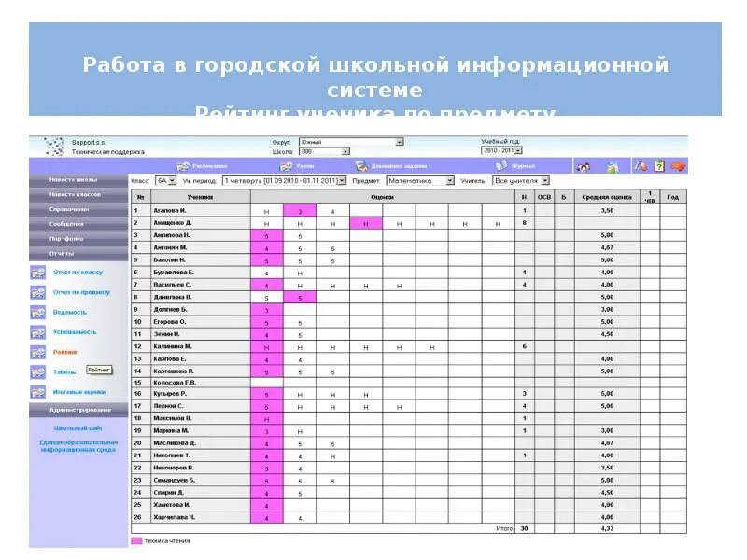Click the orange arrow exit icon

point(678,166)
